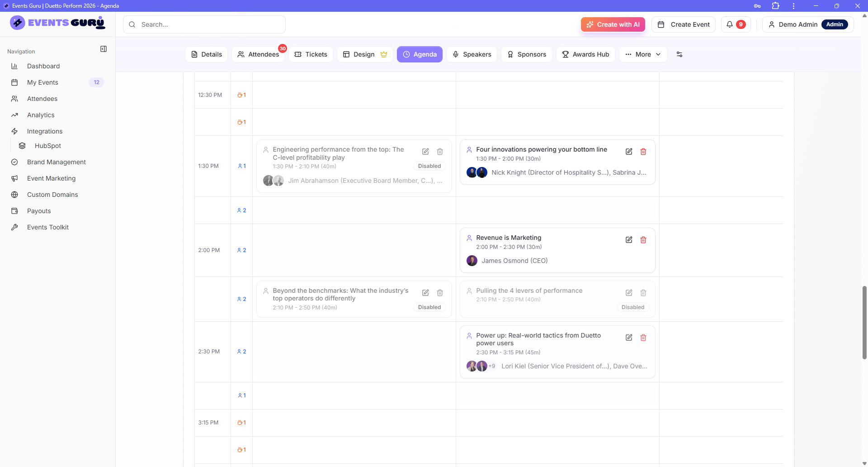The image size is (868, 467).
Task: Edit the 'Revenue is Marketing' session
Action: (x=629, y=240)
